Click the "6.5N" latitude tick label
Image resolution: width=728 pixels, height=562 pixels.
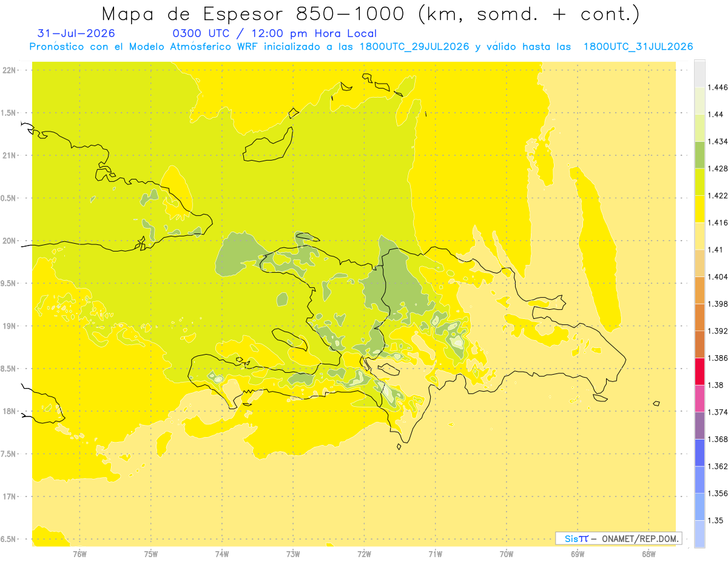(x=8, y=540)
